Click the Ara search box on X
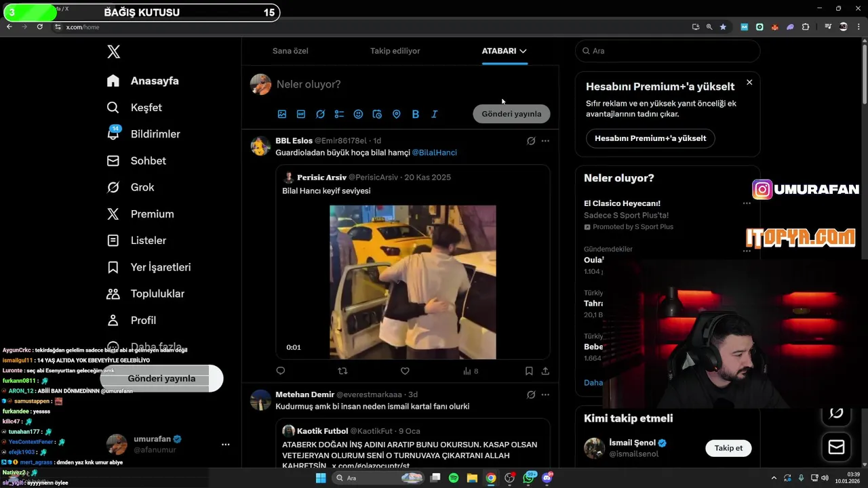The height and width of the screenshot is (488, 868). pyautogui.click(x=667, y=51)
